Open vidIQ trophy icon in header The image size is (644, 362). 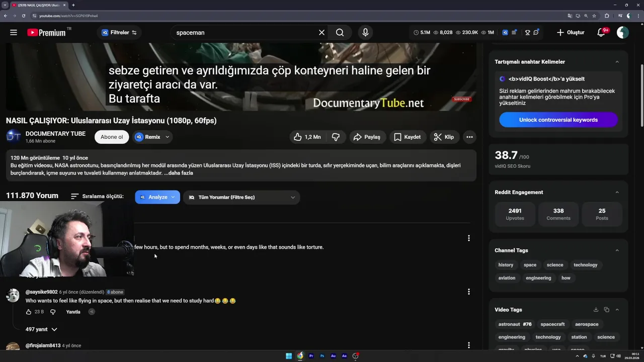(x=527, y=32)
